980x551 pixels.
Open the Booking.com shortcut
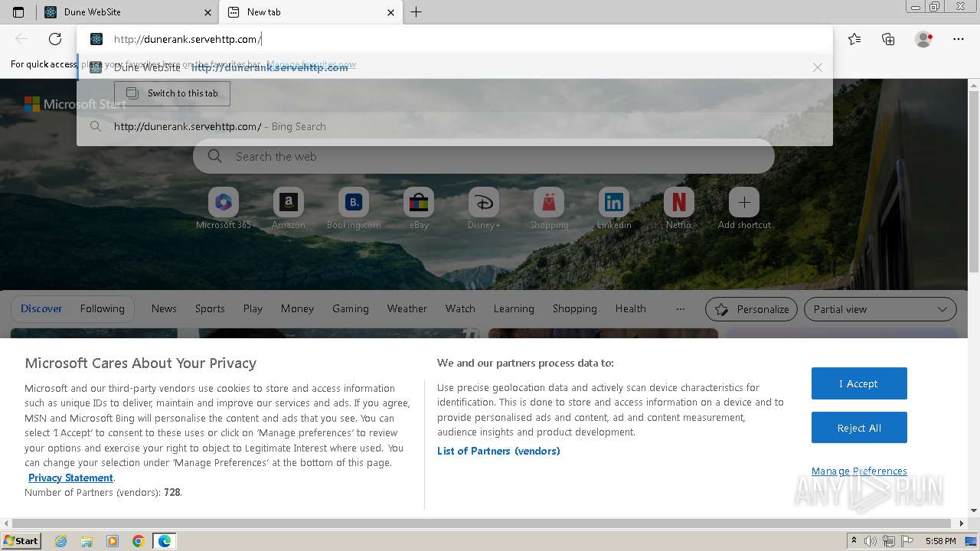[x=354, y=209]
